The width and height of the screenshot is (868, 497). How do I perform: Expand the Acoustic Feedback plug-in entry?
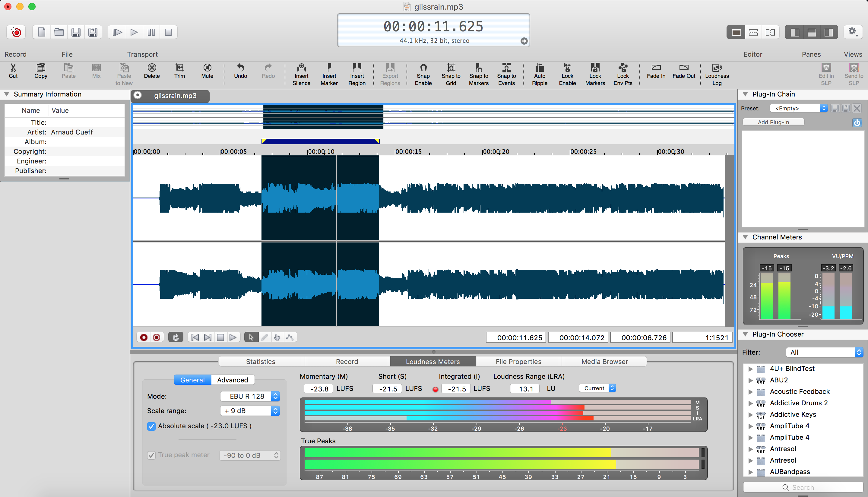pos(750,391)
